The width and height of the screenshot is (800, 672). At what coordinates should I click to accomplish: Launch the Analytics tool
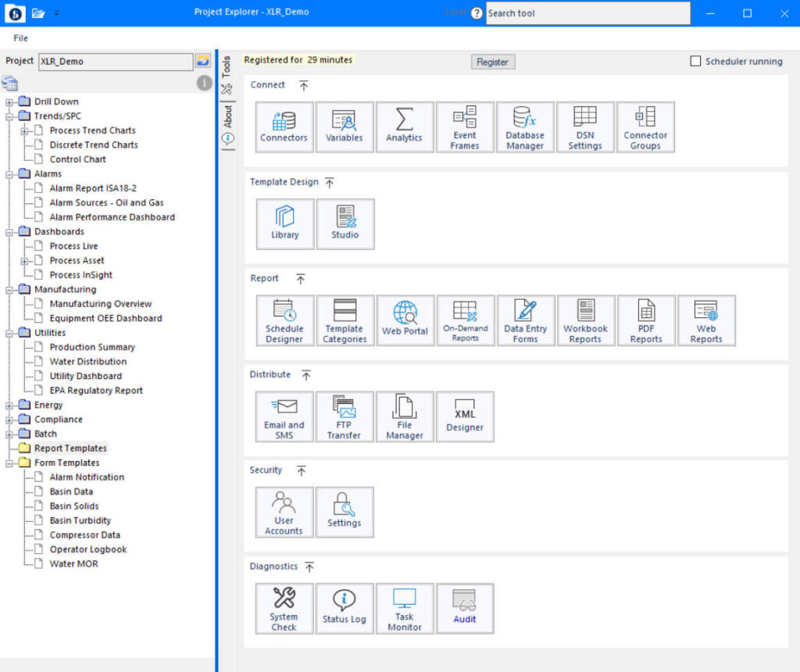404,127
